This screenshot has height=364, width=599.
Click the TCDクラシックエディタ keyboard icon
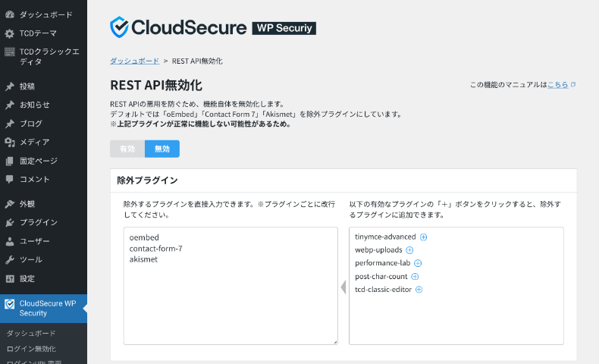[x=10, y=52]
